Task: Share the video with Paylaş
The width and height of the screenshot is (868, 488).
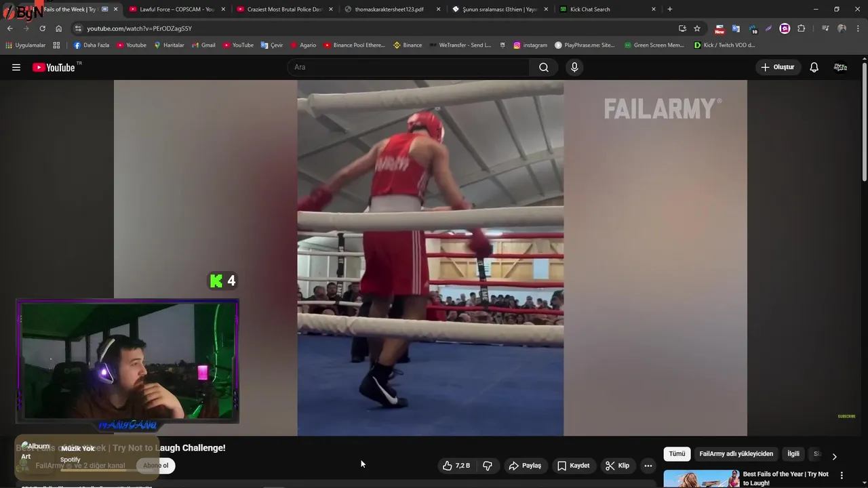Action: (526, 466)
